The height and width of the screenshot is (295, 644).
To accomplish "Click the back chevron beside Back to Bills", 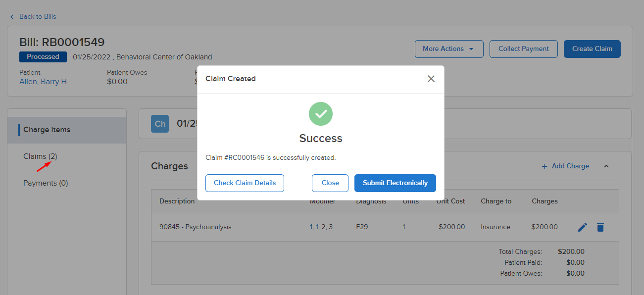I will (x=11, y=16).
